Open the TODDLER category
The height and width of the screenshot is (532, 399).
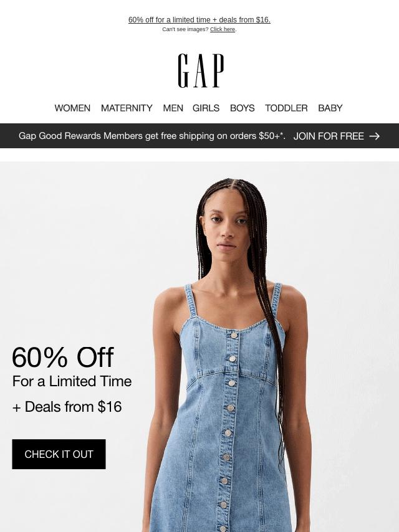pos(286,108)
